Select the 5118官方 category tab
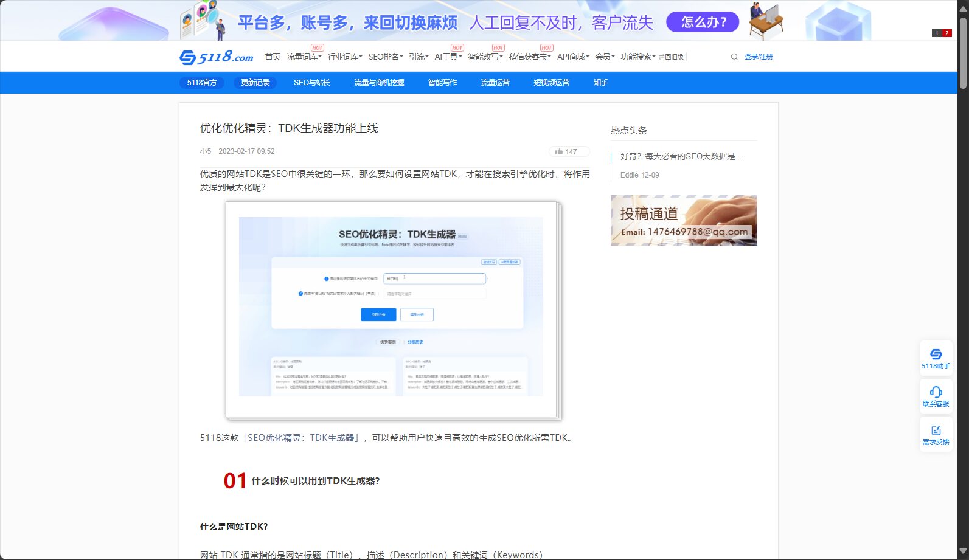The height and width of the screenshot is (560, 969). click(202, 83)
